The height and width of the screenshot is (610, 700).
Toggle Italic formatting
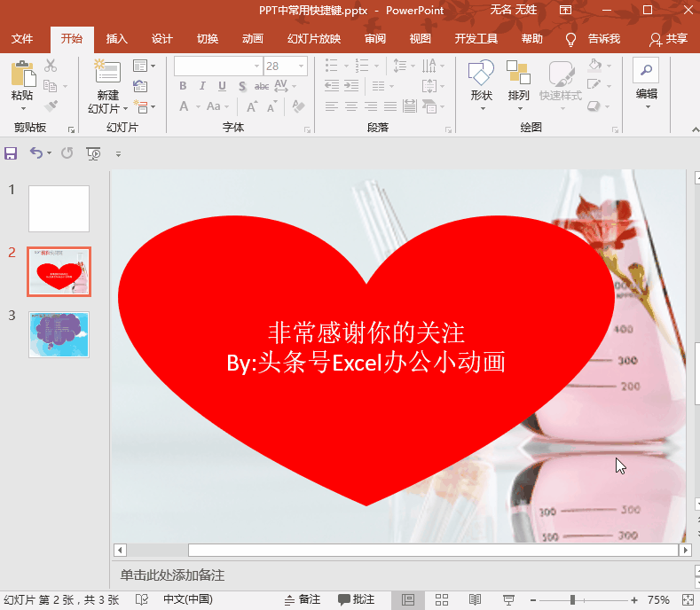202,86
